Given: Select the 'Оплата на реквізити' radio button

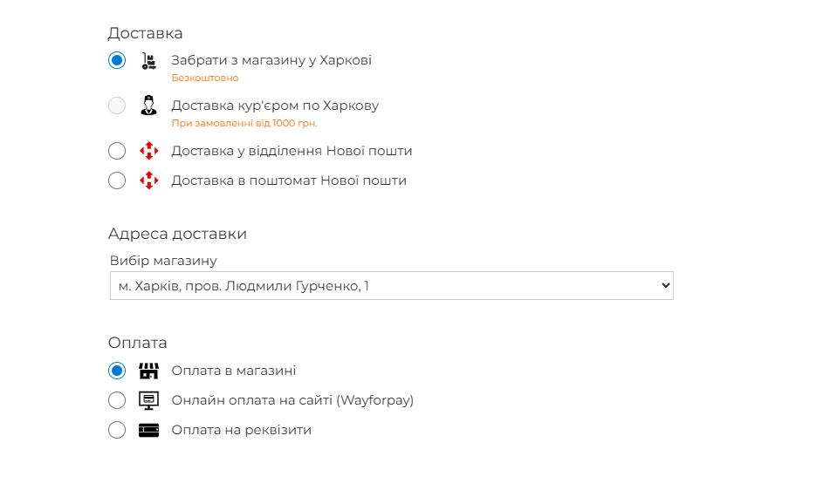Looking at the screenshot, I should (117, 430).
